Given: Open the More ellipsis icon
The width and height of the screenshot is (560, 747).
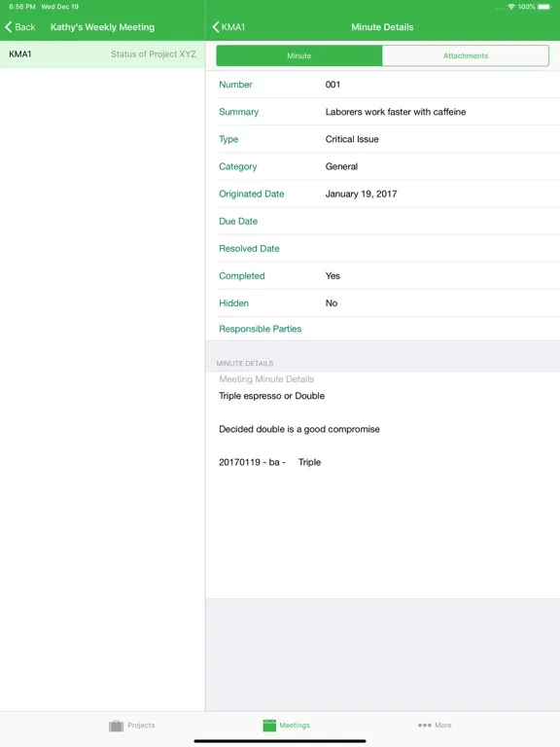Looking at the screenshot, I should click(424, 725).
